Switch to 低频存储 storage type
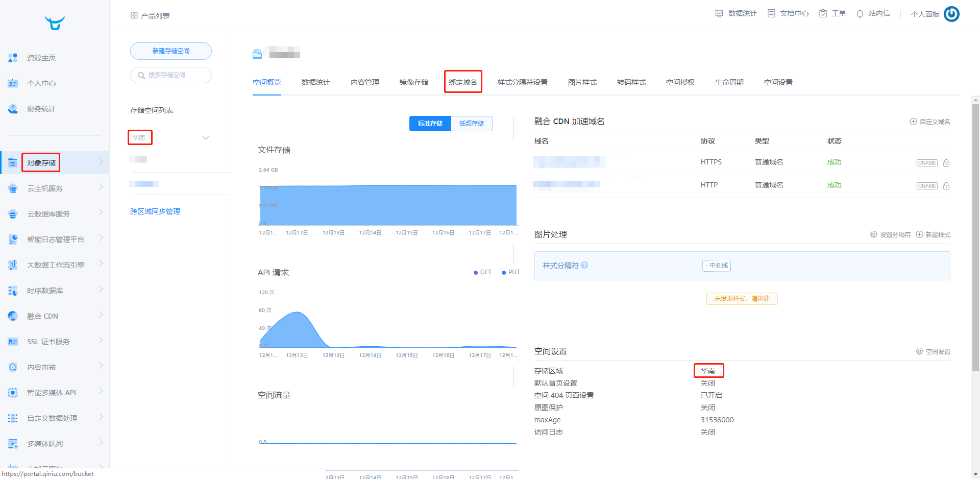The image size is (980, 479). pos(472,124)
